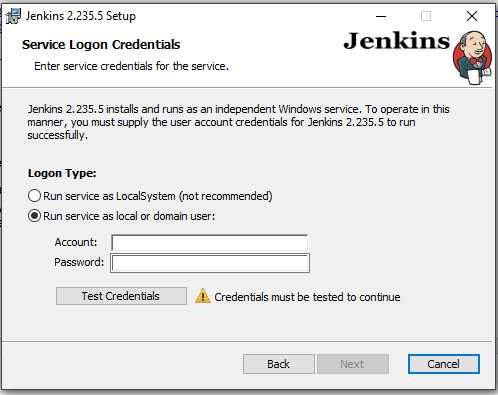
Task: Minimize the Jenkins Setup window
Action: click(x=381, y=16)
